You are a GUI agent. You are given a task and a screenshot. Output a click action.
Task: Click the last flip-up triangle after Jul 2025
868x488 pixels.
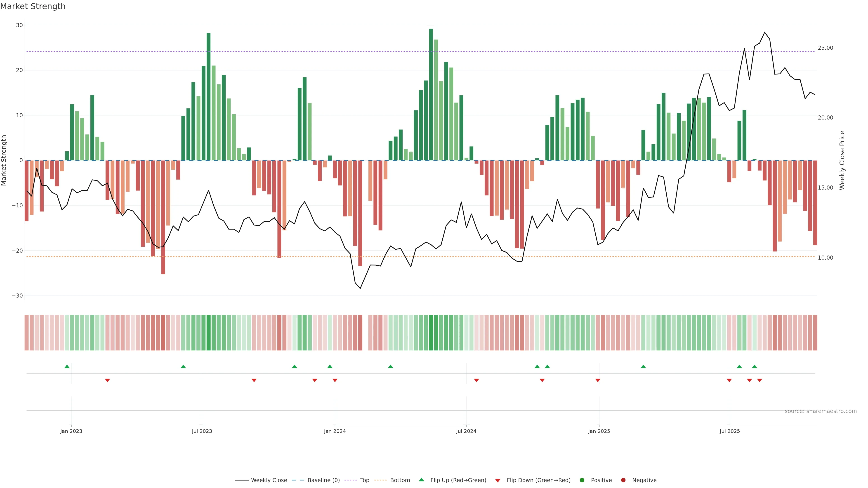[755, 366]
